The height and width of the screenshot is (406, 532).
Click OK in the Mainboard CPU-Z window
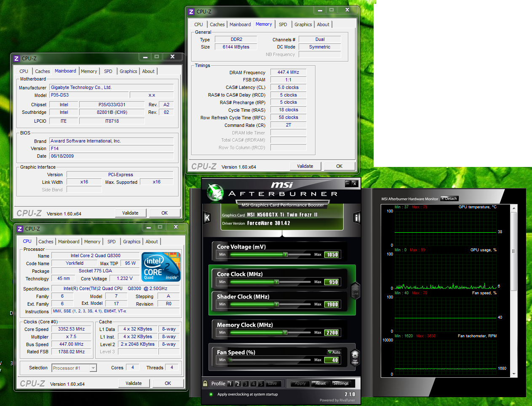[165, 213]
